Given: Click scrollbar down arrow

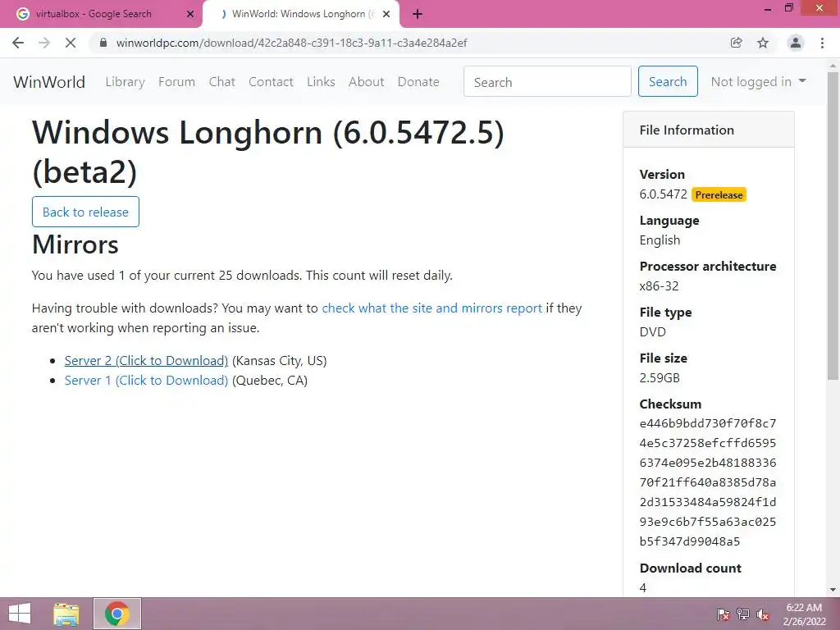Looking at the screenshot, I should [x=833, y=590].
